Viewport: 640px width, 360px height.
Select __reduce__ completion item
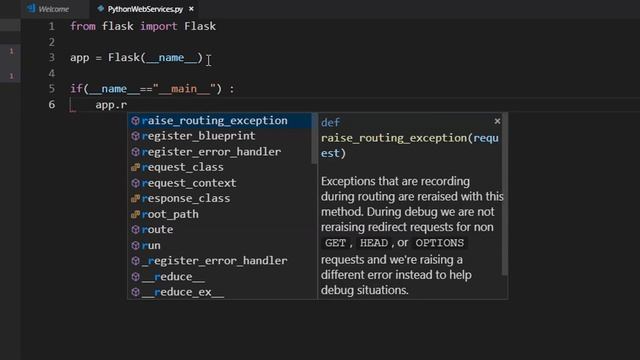tap(220, 277)
